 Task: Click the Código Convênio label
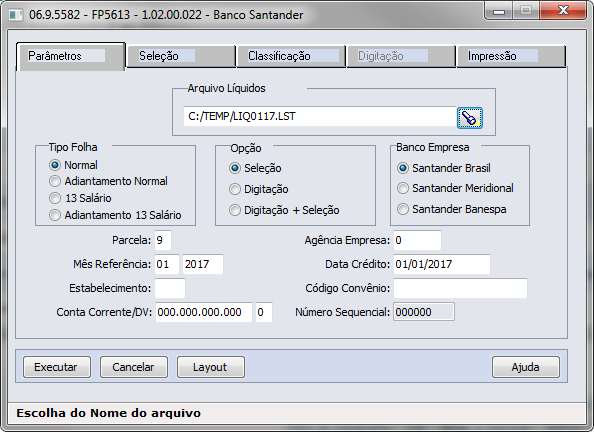pos(347,288)
